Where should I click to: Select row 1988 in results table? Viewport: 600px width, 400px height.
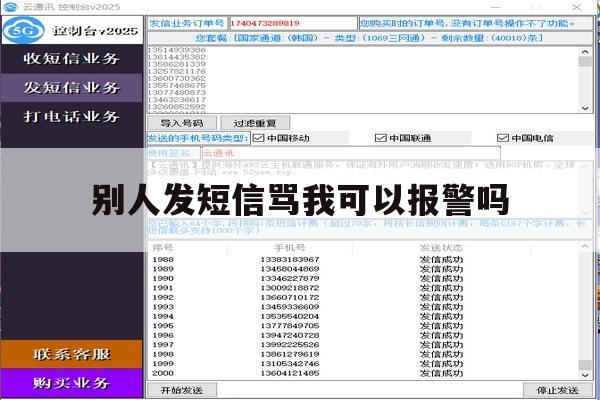point(364,260)
